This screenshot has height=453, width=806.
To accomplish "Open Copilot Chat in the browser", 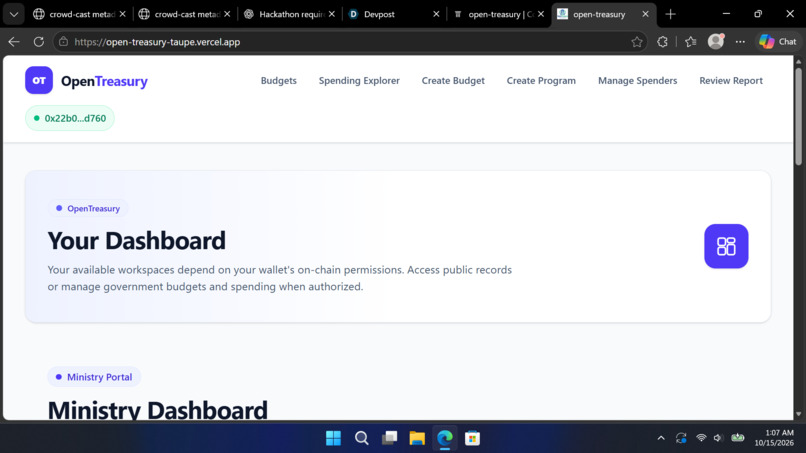I will coord(778,42).
